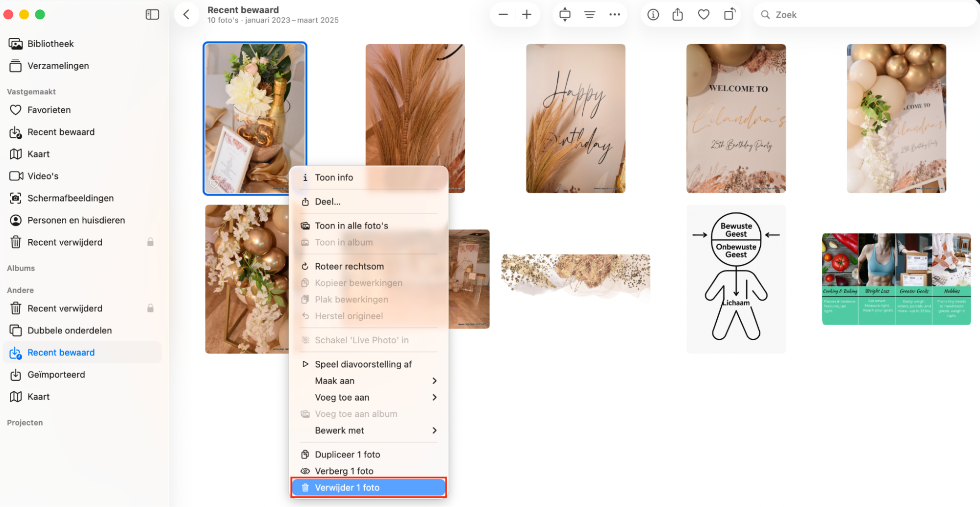Open the ellipsis more-options icon

tap(614, 14)
